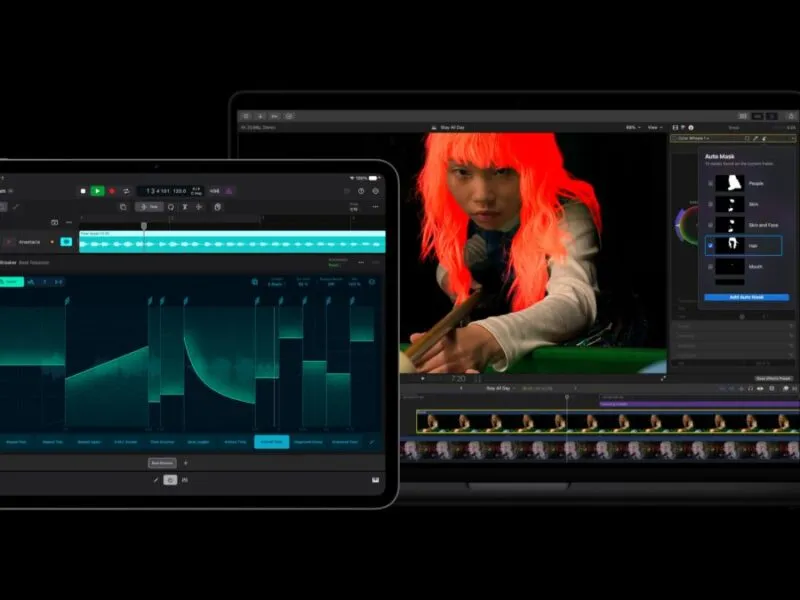The height and width of the screenshot is (600, 800).
Task: Toggle the Cycle loop icon beside Record
Action: click(x=126, y=191)
